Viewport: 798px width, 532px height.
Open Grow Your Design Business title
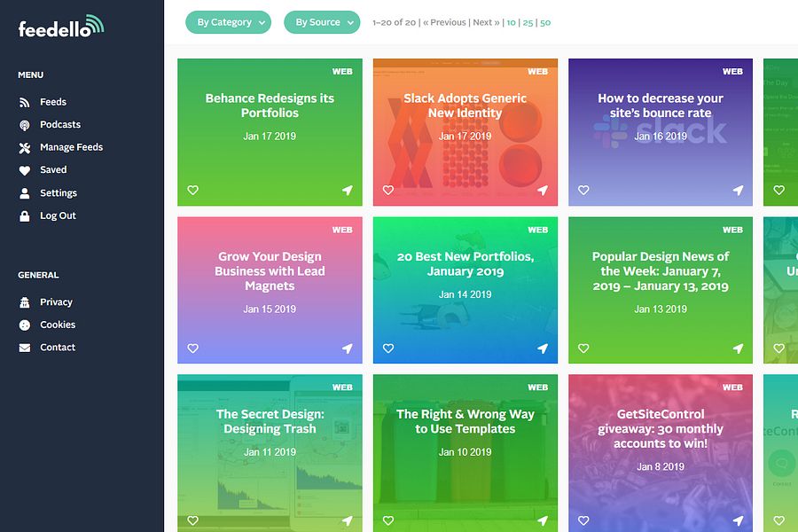[270, 270]
